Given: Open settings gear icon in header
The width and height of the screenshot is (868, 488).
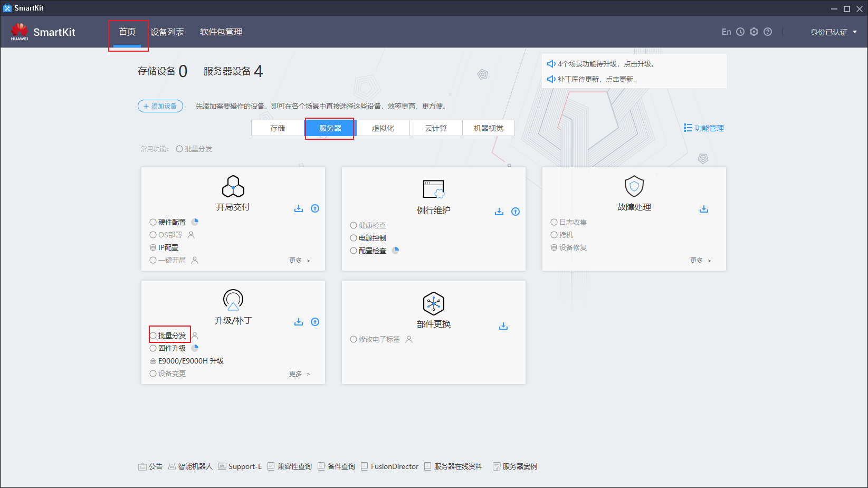Looking at the screenshot, I should [754, 32].
